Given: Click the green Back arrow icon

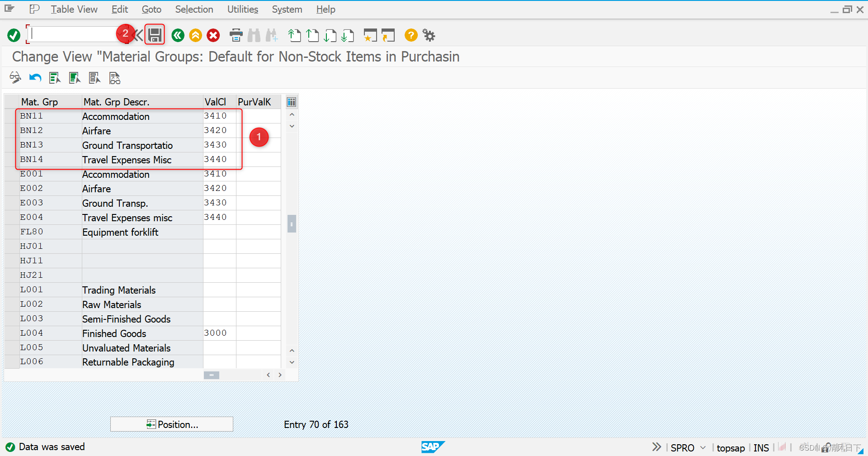Looking at the screenshot, I should coord(178,35).
